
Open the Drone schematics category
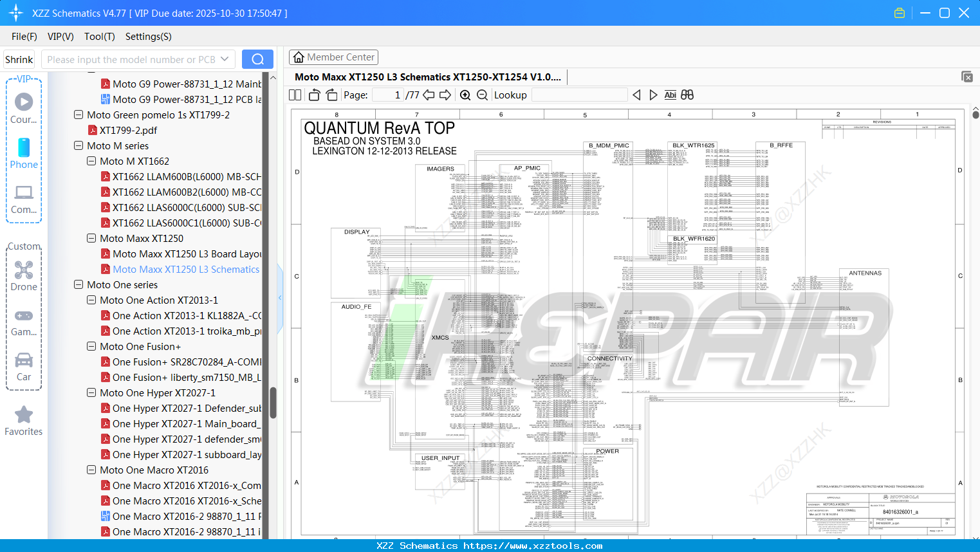[24, 277]
